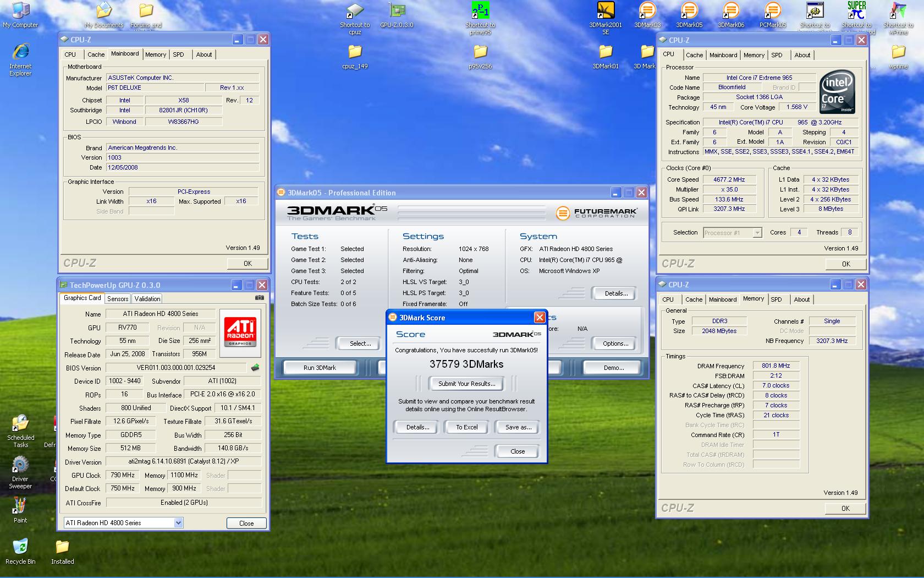Screen dimensions: 924x578
Task: Open Options in 3DMark05
Action: [615, 343]
